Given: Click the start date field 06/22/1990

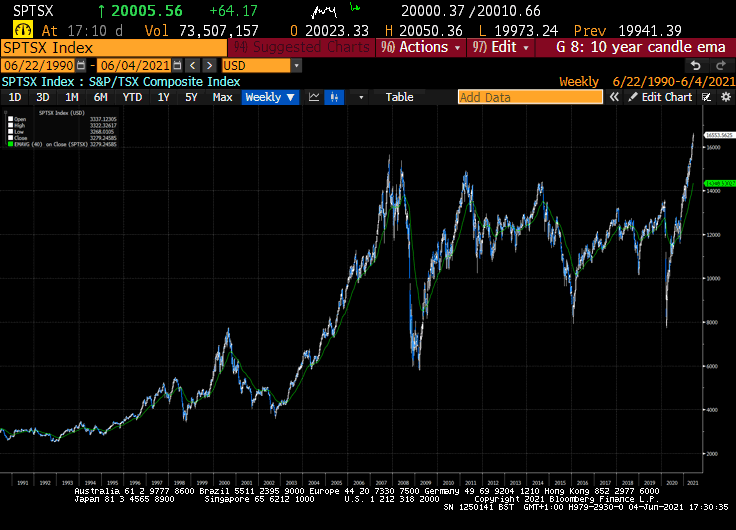Looking at the screenshot, I should click(x=39, y=66).
